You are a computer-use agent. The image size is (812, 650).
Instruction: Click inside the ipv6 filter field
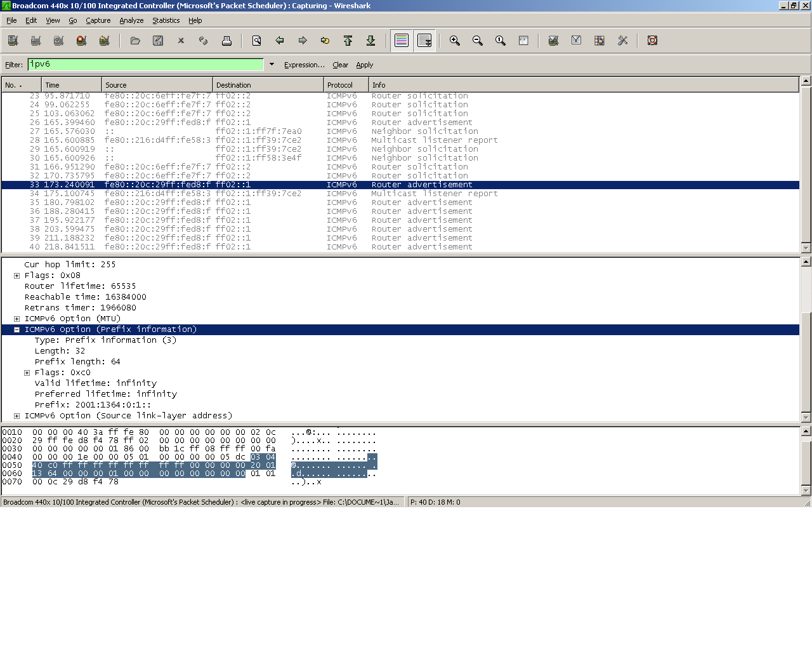146,64
